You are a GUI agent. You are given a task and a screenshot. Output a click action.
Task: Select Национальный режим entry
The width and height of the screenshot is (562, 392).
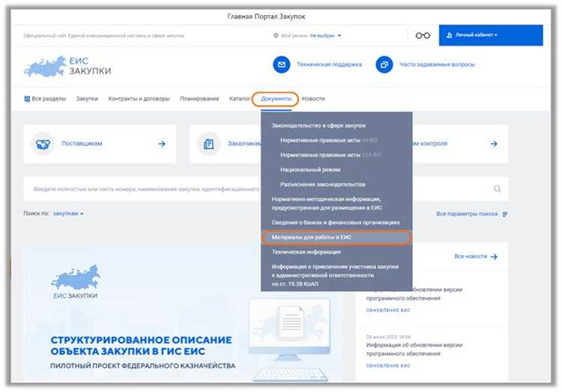point(310,169)
